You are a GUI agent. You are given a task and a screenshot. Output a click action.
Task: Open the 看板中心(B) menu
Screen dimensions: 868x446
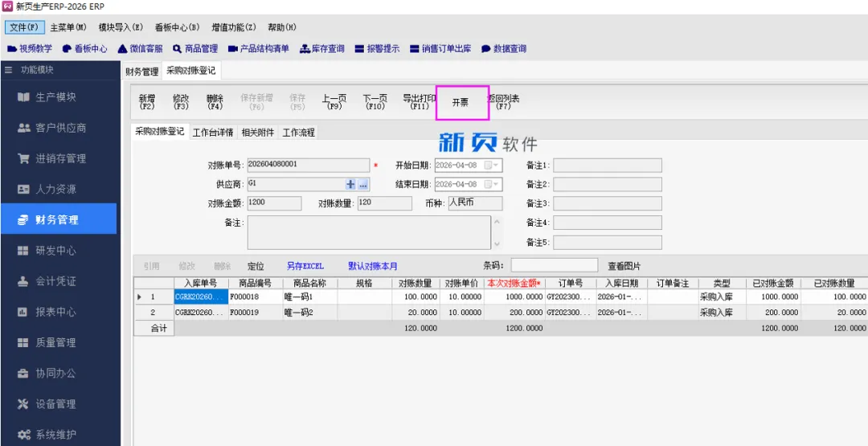177,27
